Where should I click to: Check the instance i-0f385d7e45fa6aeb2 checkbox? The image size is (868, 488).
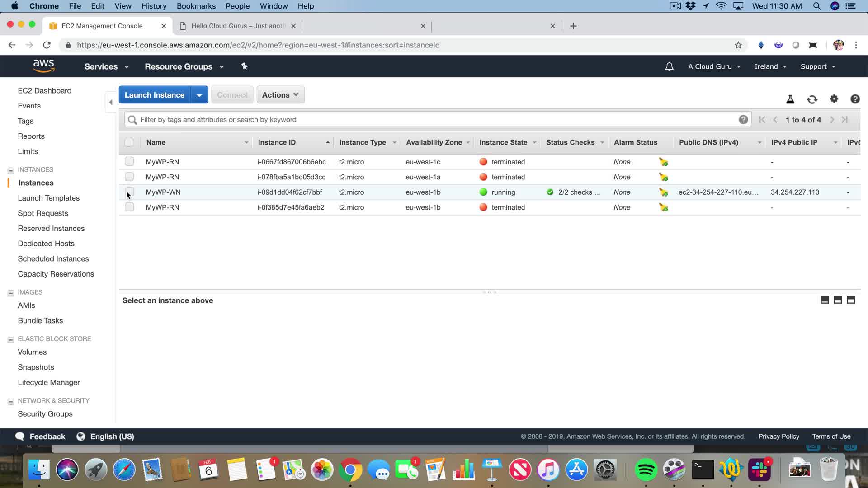click(129, 207)
